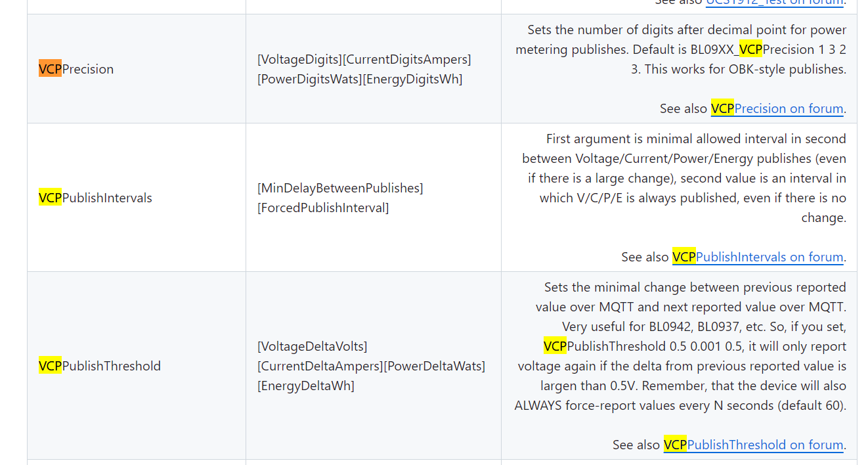Open the VCPPublishThreshold on forum link
The image size is (868, 465).
pos(754,445)
